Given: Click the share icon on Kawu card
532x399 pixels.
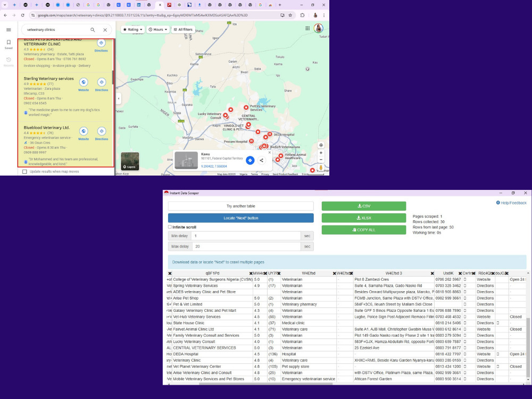Looking at the screenshot, I should [x=262, y=160].
